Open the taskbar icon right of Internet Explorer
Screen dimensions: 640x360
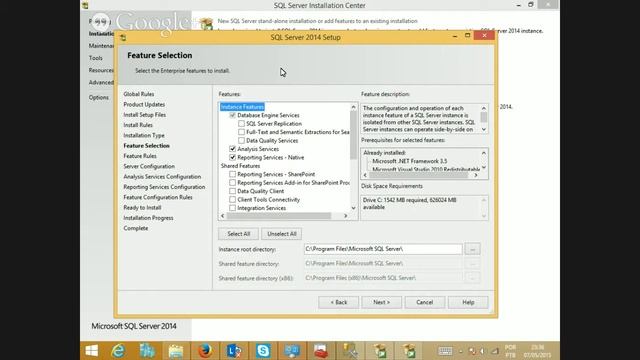[147, 351]
